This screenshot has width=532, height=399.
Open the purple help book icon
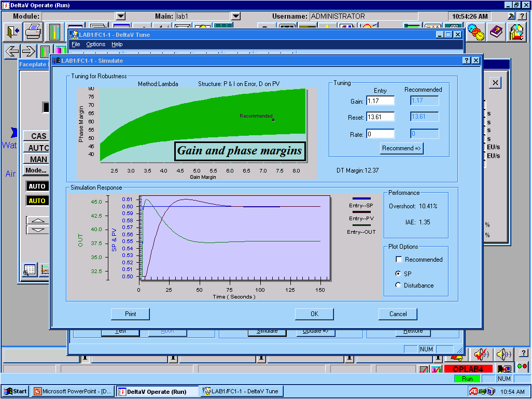pos(496,32)
